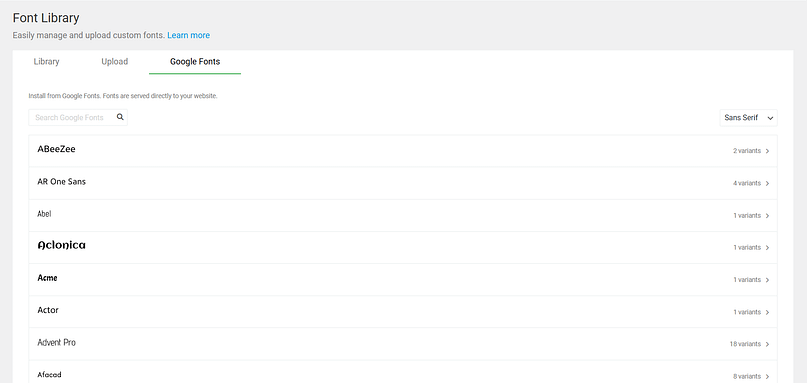Expand Actor row chevron
807x383 pixels.
(767, 312)
